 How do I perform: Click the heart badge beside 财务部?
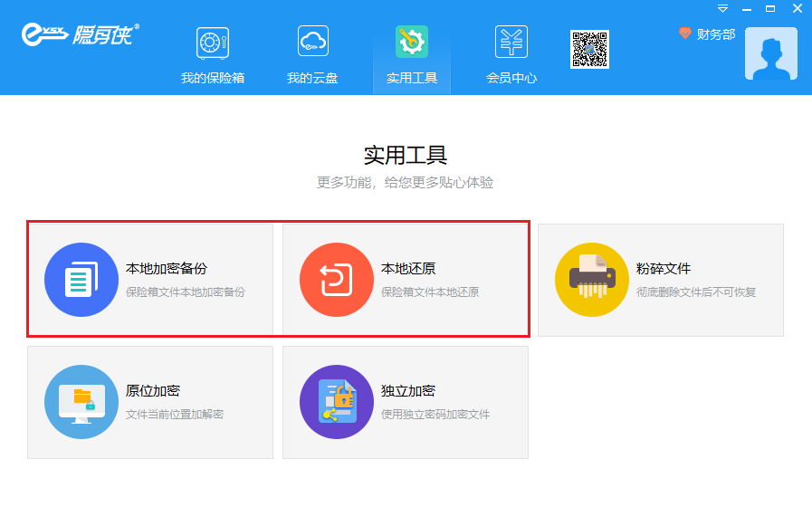(x=685, y=33)
